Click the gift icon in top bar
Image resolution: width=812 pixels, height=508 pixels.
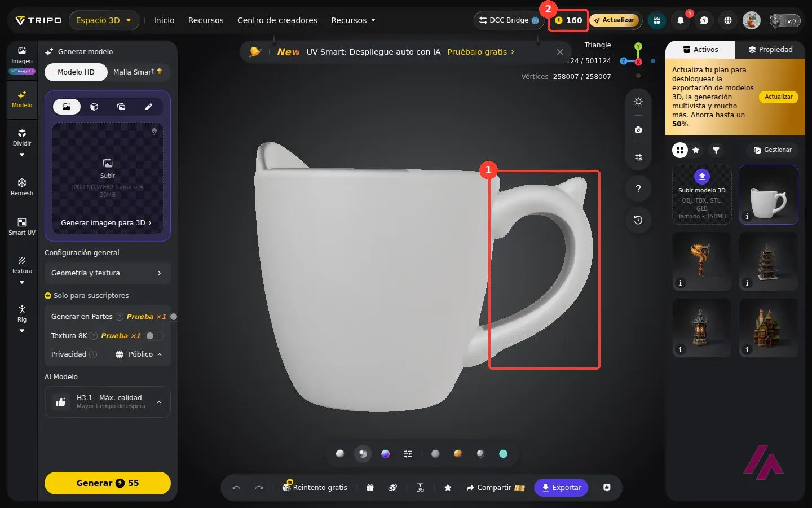tap(657, 20)
